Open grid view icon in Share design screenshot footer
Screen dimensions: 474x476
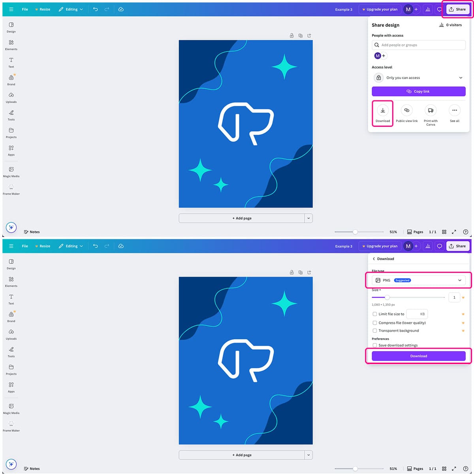point(444,232)
